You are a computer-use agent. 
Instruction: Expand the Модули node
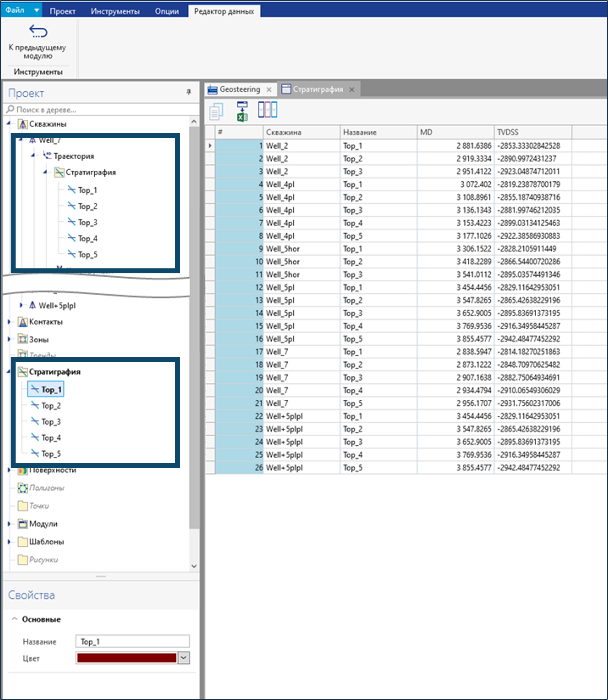click(x=9, y=524)
